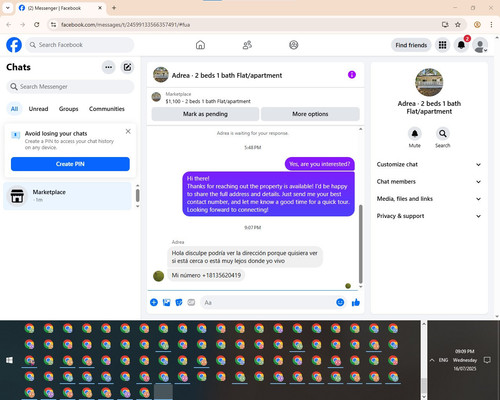
Task: Click the 'Yes, are you interested?' message
Action: 320,164
